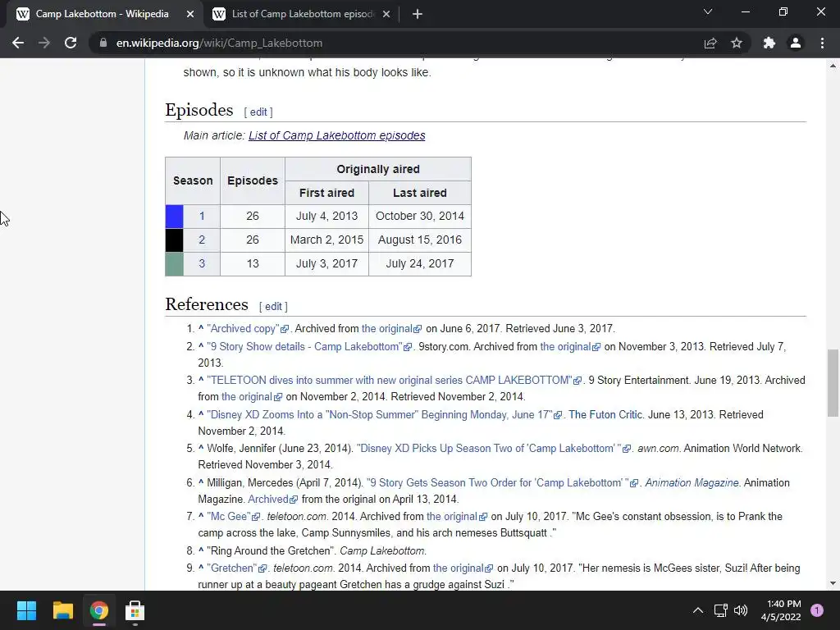
Task: Click the Chrome taskbar icon
Action: 98,610
